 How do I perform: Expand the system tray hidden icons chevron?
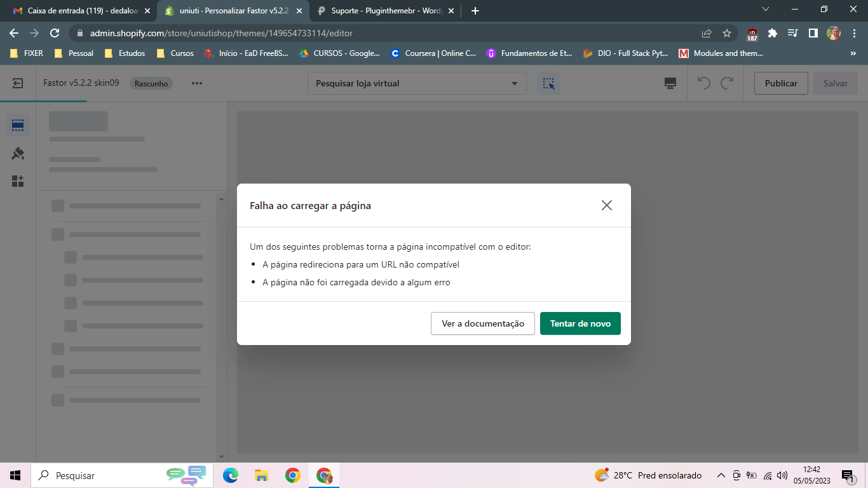tap(721, 475)
